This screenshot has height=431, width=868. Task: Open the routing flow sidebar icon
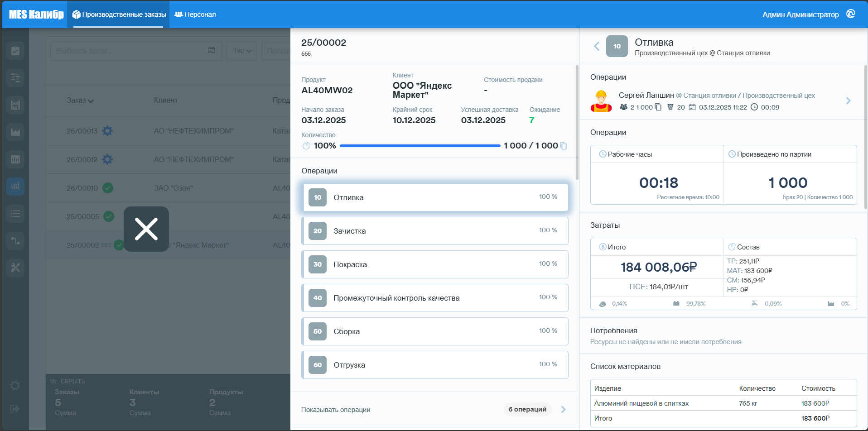(x=15, y=240)
